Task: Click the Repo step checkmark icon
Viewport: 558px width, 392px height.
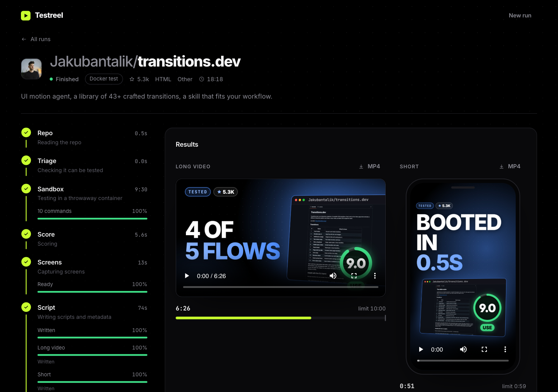Action: 26,133
